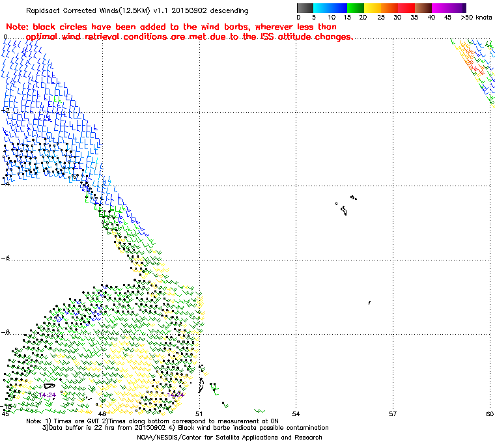Click the right '14:24' time label near longitude 50
495x448 pixels.
175,395
